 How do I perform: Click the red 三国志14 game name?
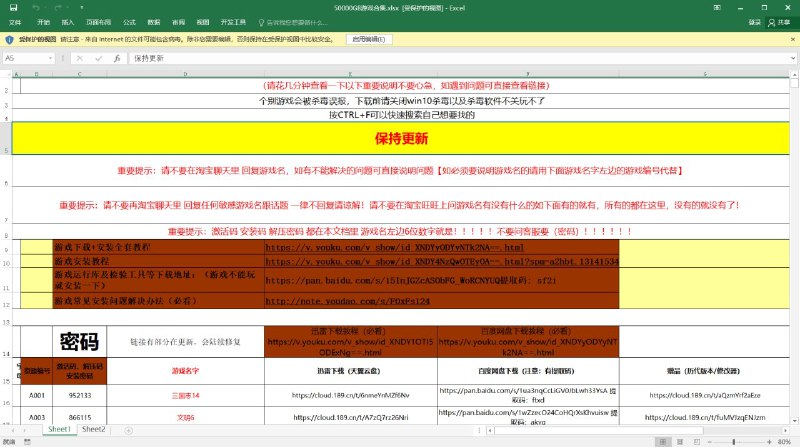pyautogui.click(x=185, y=395)
